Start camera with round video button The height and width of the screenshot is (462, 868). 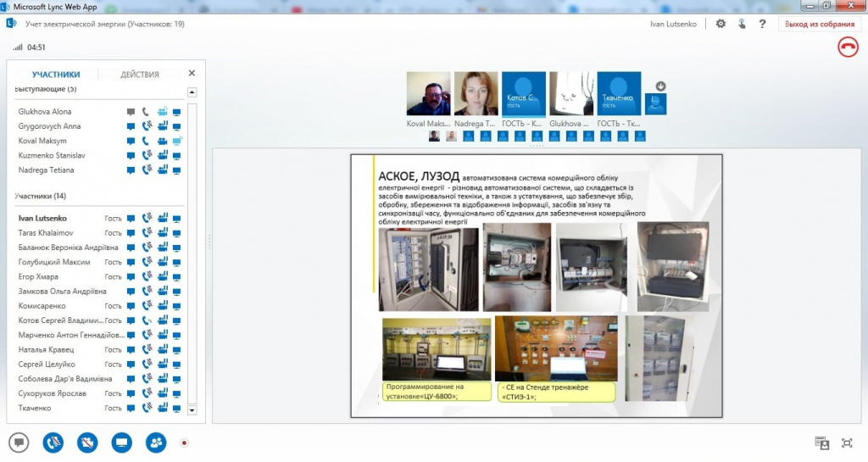(x=87, y=443)
